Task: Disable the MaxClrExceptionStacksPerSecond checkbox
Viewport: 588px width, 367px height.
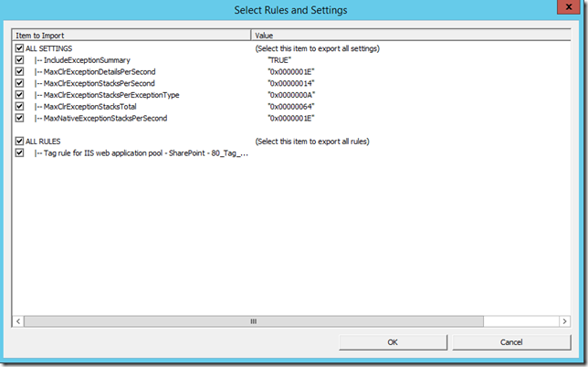Action: [20, 83]
